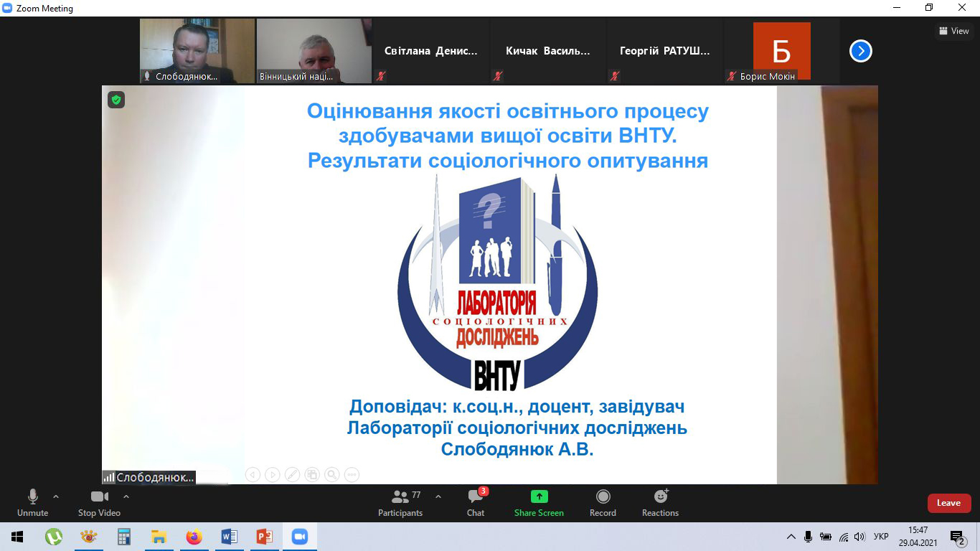Viewport: 980px width, 551px height.
Task: Click the green encryption shield icon
Action: (116, 100)
